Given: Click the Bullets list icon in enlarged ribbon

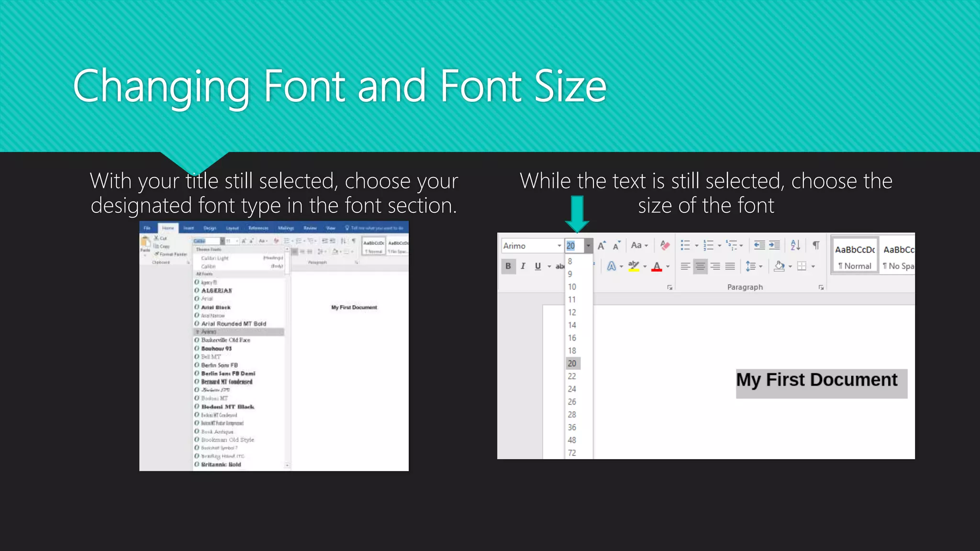Looking at the screenshot, I should tap(685, 245).
